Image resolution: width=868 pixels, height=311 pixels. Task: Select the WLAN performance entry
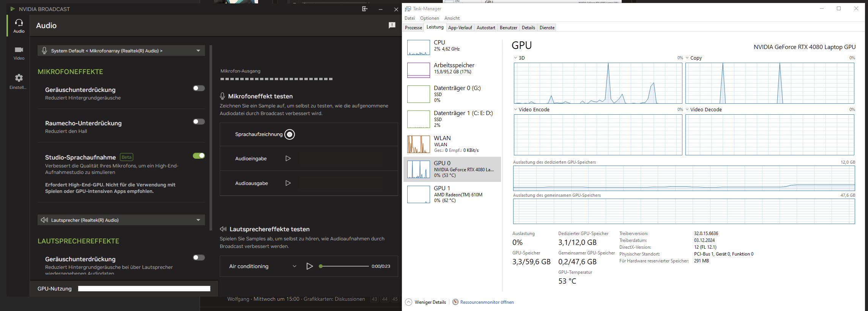point(452,144)
